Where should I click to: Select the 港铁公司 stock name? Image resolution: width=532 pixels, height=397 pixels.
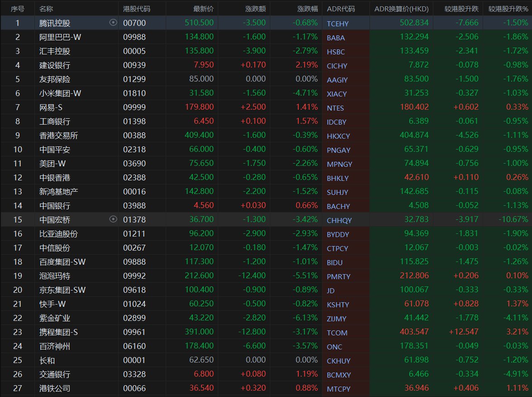(x=55, y=388)
